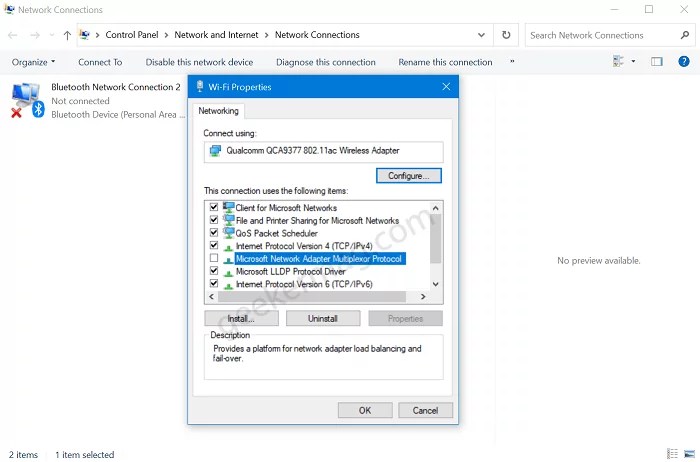700x462 pixels.
Task: Uncheck QoS Packet Scheduler checkbox
Action: pos(214,233)
